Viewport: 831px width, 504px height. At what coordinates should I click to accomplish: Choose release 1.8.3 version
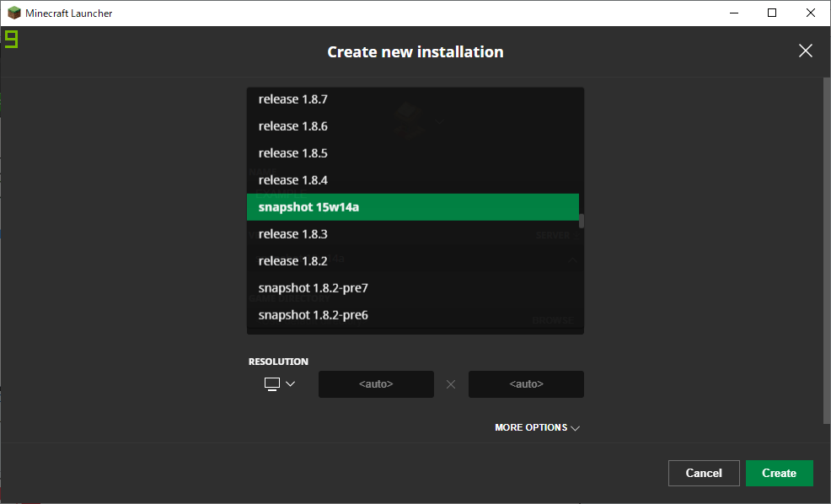point(413,234)
